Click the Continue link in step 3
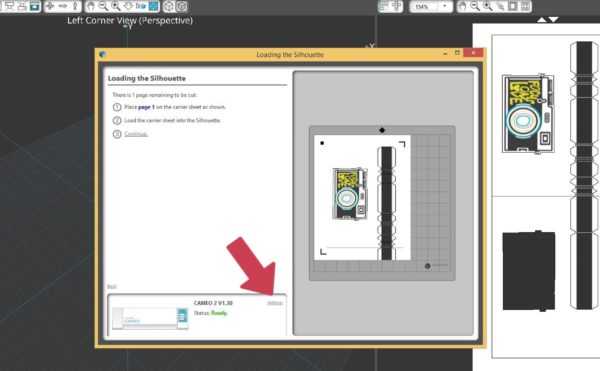The image size is (600, 371). pos(136,134)
